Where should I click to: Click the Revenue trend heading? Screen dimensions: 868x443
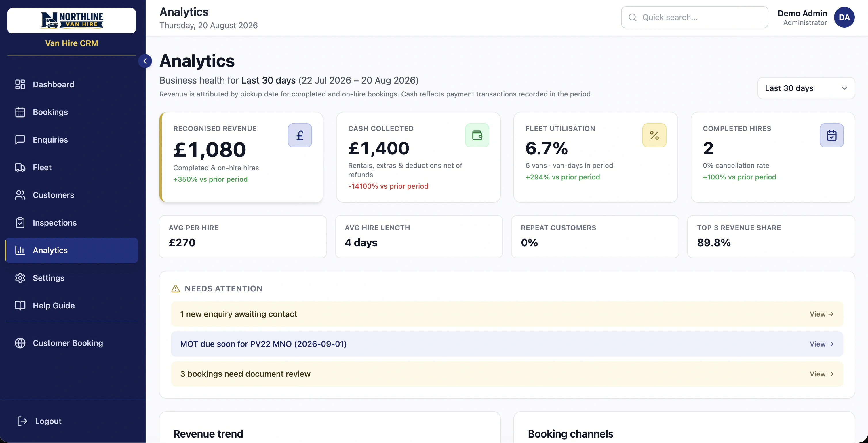pyautogui.click(x=208, y=433)
